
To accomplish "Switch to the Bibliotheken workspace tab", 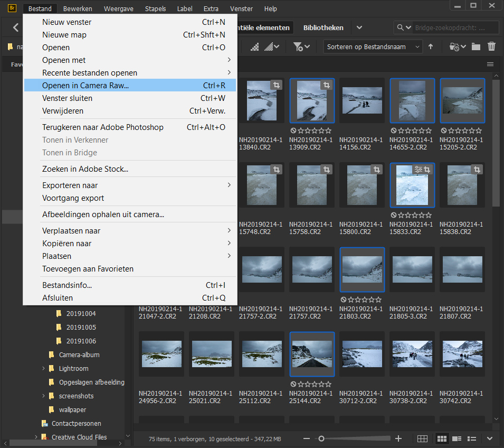I will click(323, 27).
